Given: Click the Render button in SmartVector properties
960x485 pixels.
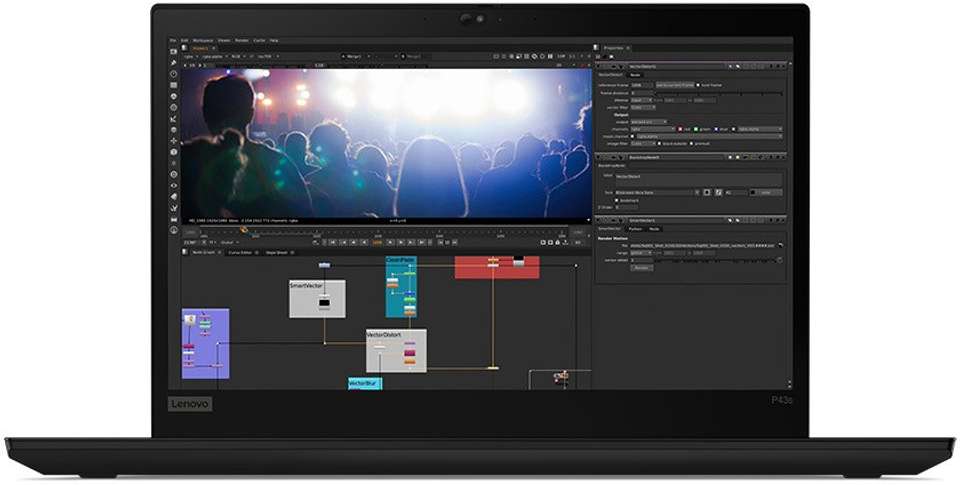Looking at the screenshot, I should pyautogui.click(x=642, y=268).
